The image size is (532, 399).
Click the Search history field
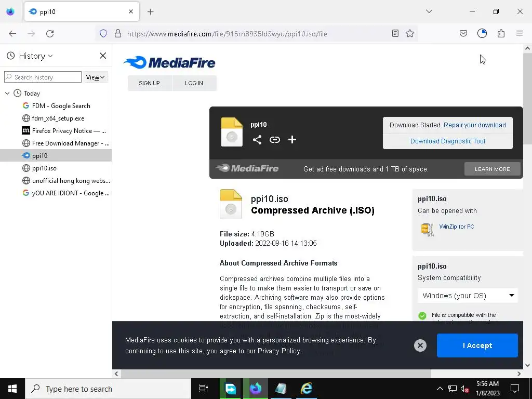coord(43,77)
